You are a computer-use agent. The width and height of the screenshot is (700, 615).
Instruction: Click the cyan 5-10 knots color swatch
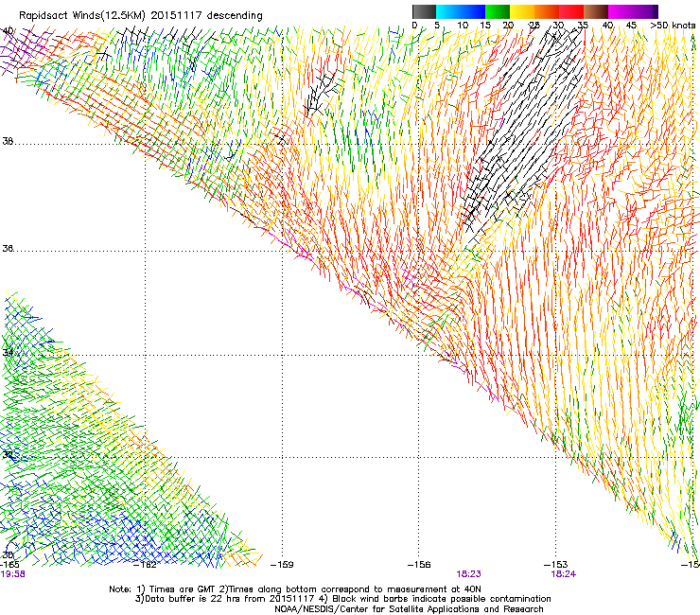(x=448, y=11)
